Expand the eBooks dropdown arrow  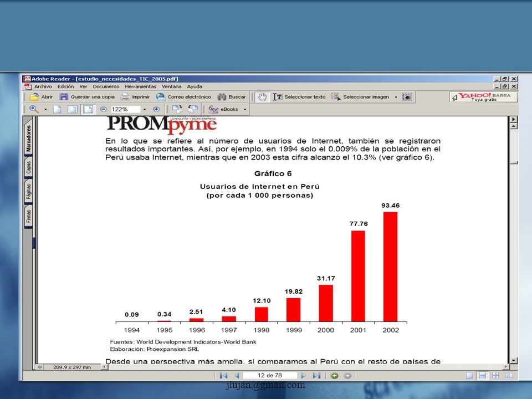(244, 109)
